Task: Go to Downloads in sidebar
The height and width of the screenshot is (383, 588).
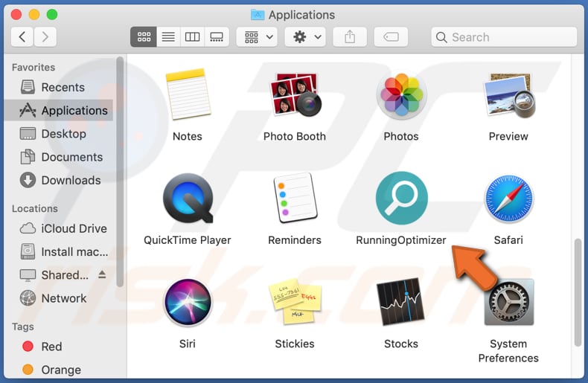Action: pyautogui.click(x=71, y=180)
